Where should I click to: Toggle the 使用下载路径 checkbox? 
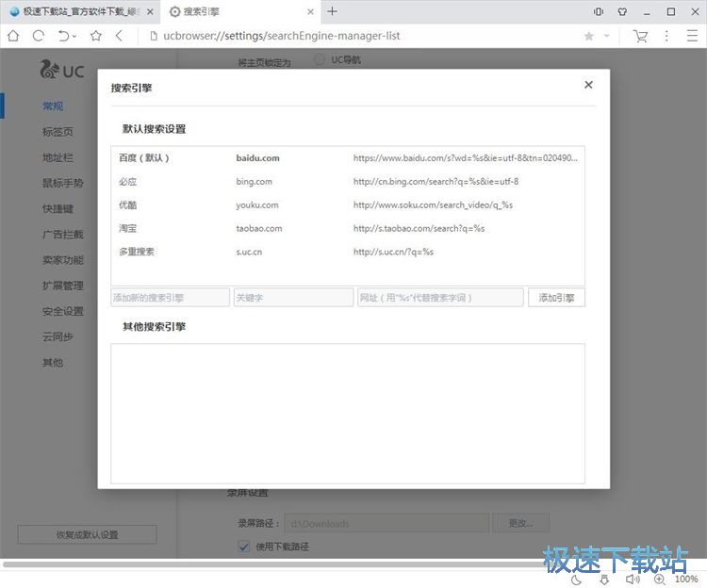point(243,547)
